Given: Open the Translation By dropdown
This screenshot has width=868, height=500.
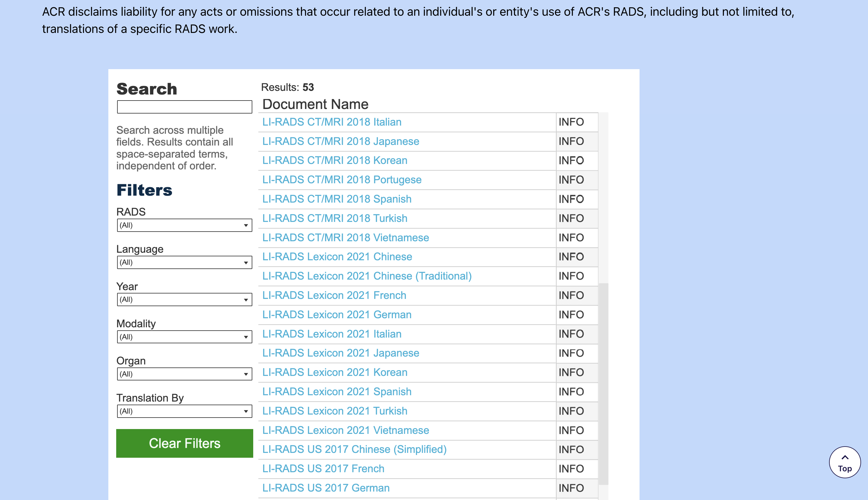Looking at the screenshot, I should [x=184, y=411].
